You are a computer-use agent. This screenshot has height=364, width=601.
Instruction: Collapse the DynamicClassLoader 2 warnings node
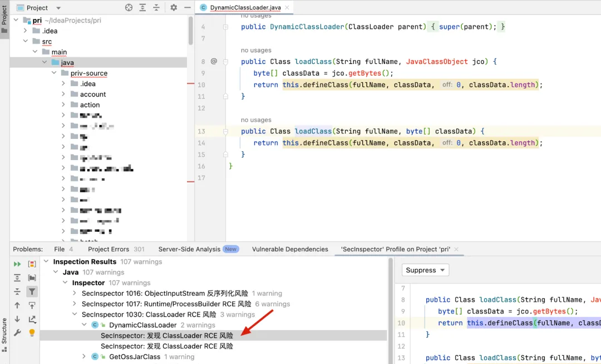click(84, 325)
